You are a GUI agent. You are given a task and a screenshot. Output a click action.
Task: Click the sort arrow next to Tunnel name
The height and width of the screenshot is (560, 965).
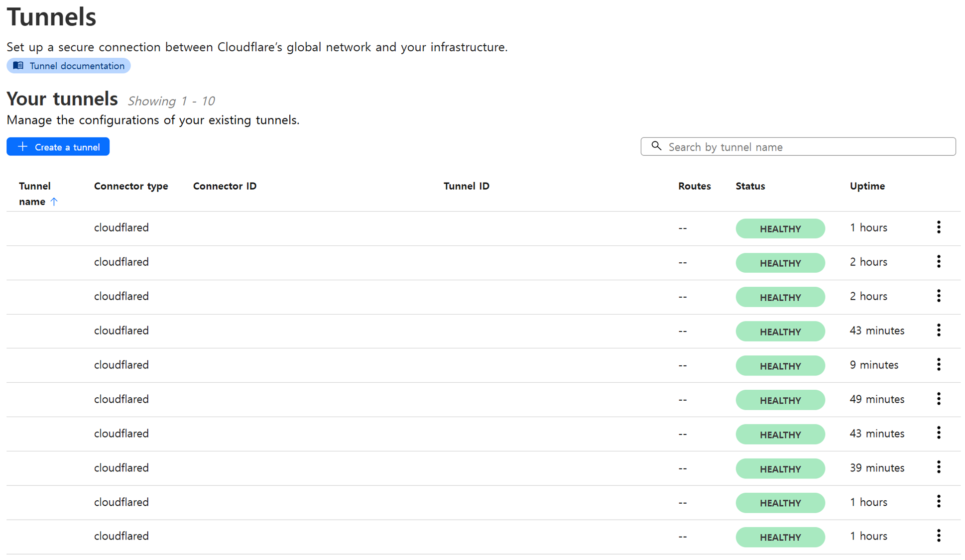pos(54,202)
